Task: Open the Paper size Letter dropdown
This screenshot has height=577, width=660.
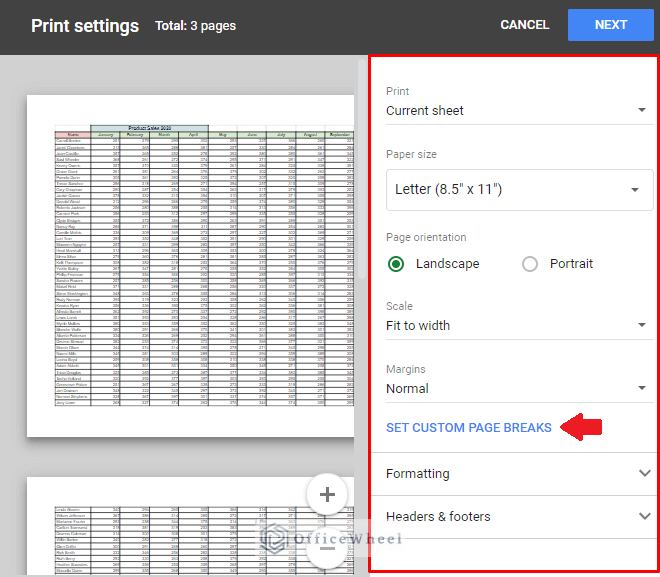Action: tap(519, 189)
